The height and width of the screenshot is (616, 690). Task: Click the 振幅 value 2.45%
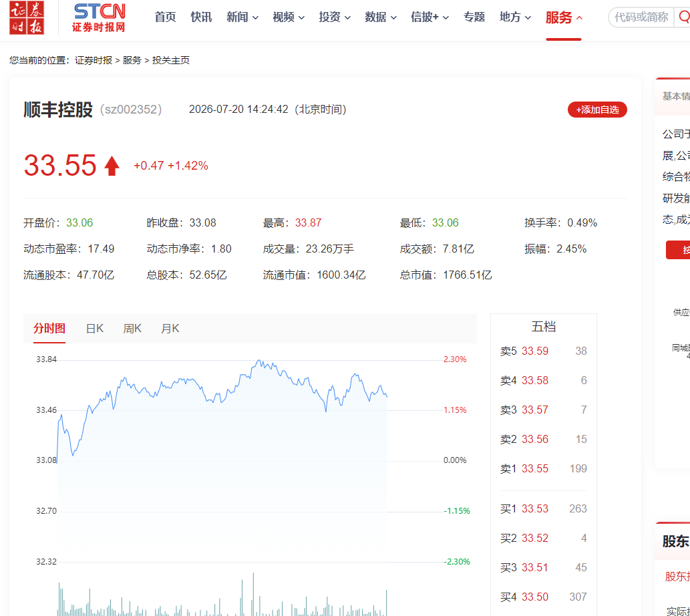pos(571,249)
